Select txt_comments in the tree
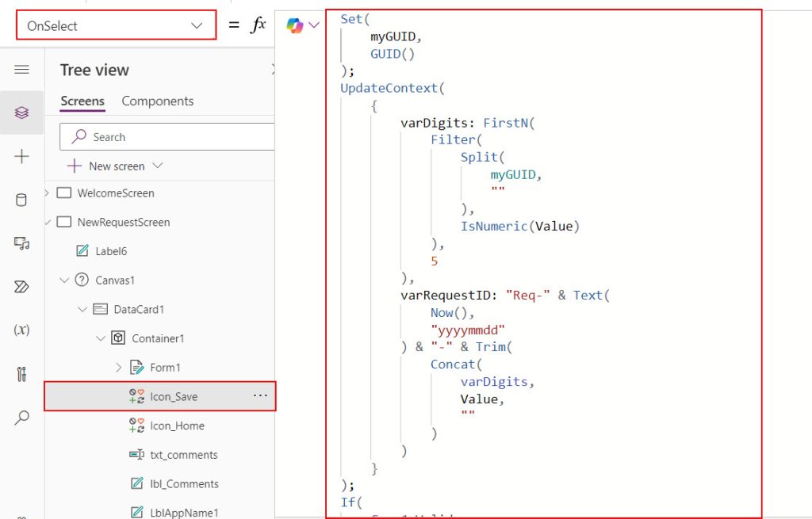 tap(184, 455)
